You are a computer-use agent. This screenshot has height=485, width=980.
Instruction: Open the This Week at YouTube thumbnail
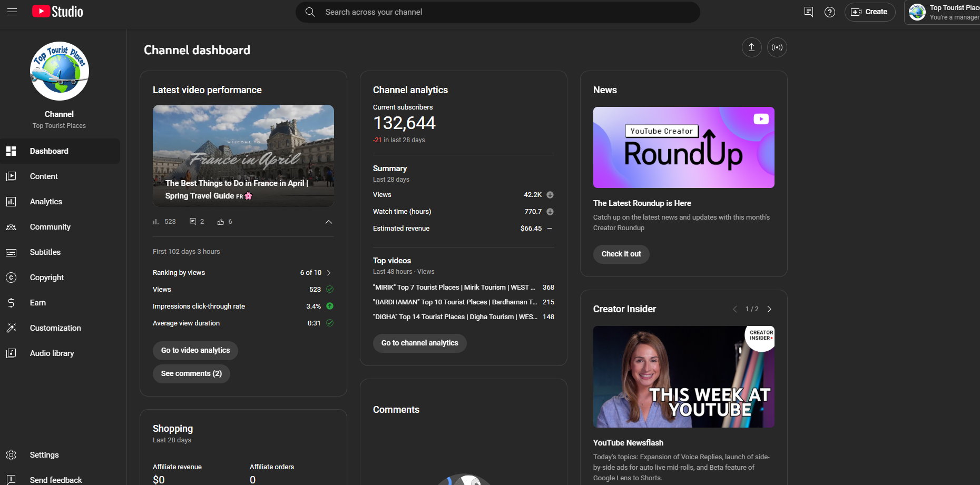(684, 377)
